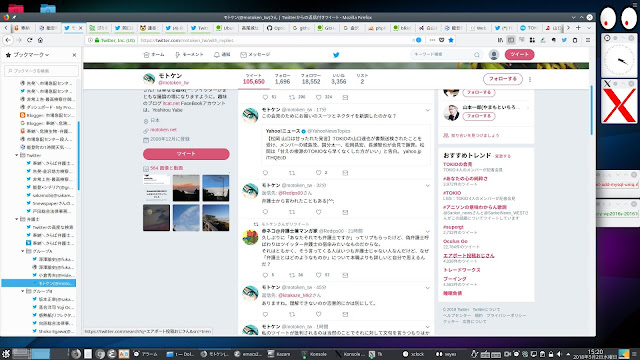Open the volume icon in system tray

559,354
